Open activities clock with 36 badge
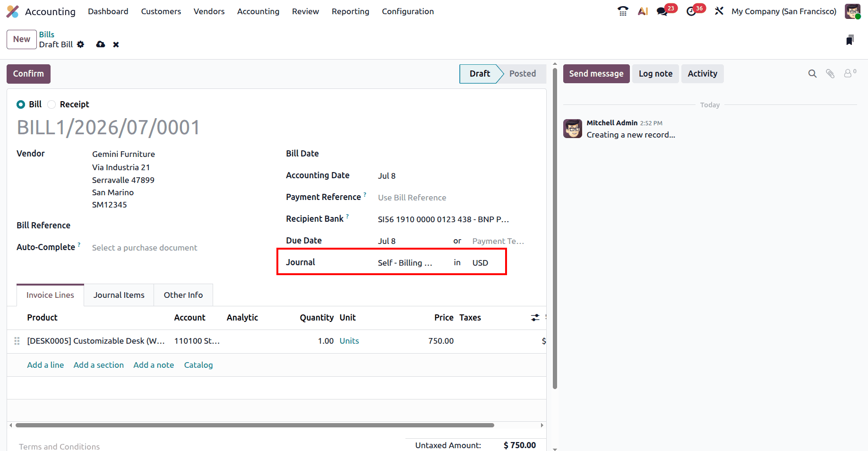This screenshot has height=451, width=868. tap(695, 10)
